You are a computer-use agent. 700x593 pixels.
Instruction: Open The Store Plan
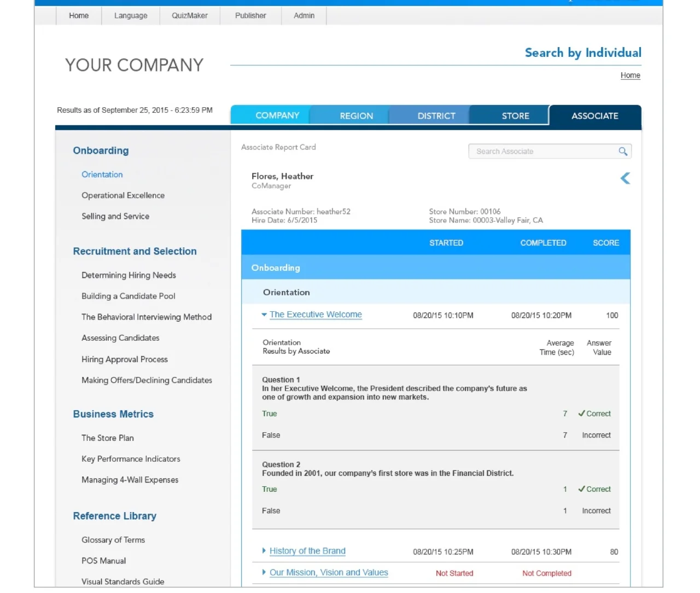[108, 438]
